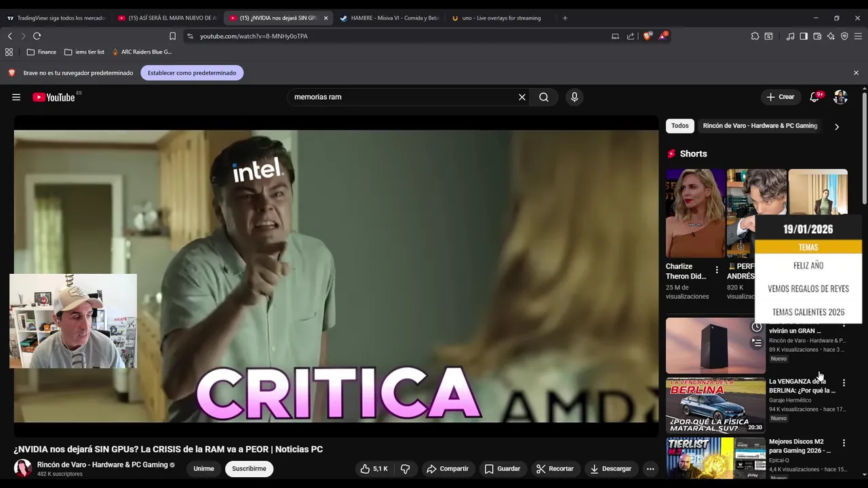Open options for the Charlize Theron short
868x488 pixels.
pos(717,270)
